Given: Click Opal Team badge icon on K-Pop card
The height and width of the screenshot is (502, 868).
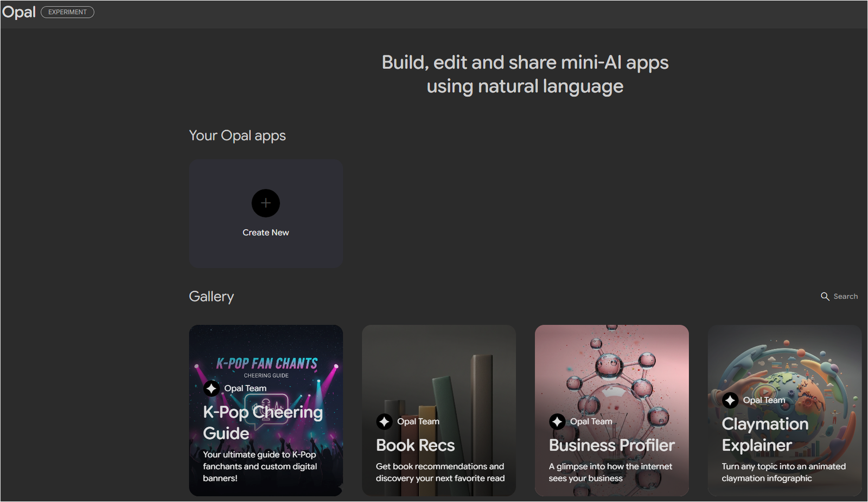Looking at the screenshot, I should [x=212, y=388].
